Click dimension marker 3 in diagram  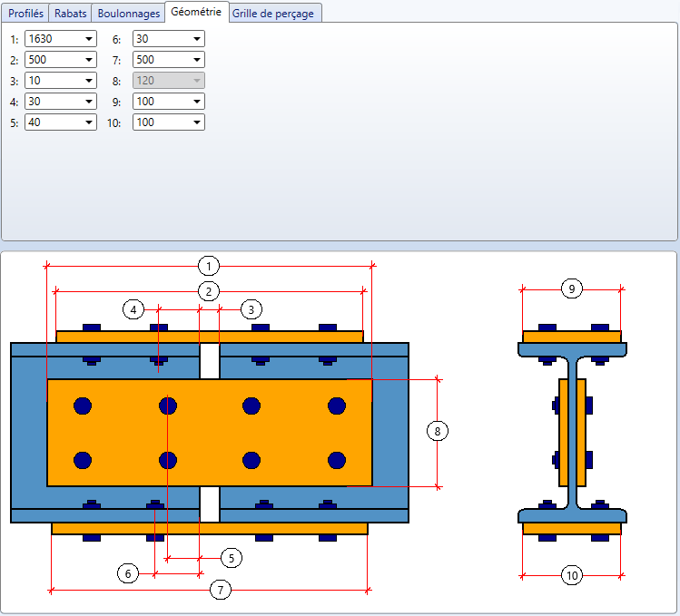[x=251, y=309]
